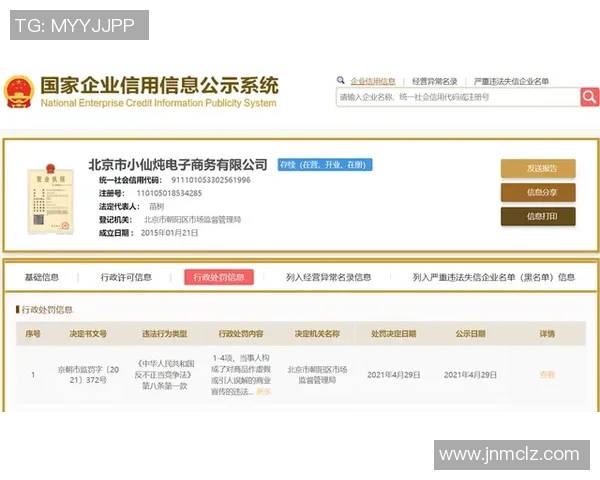Click the 详情 column header
The height and width of the screenshot is (480, 600).
[x=547, y=334]
